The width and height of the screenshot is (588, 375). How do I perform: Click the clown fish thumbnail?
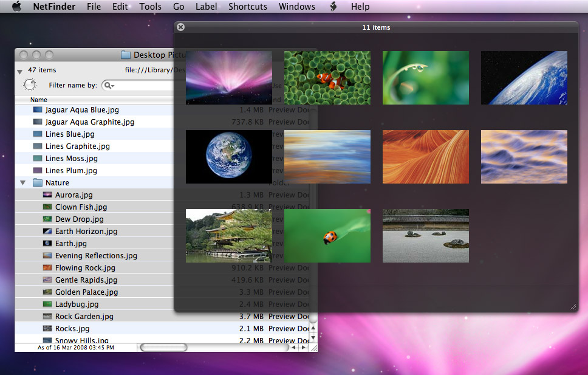tap(327, 78)
